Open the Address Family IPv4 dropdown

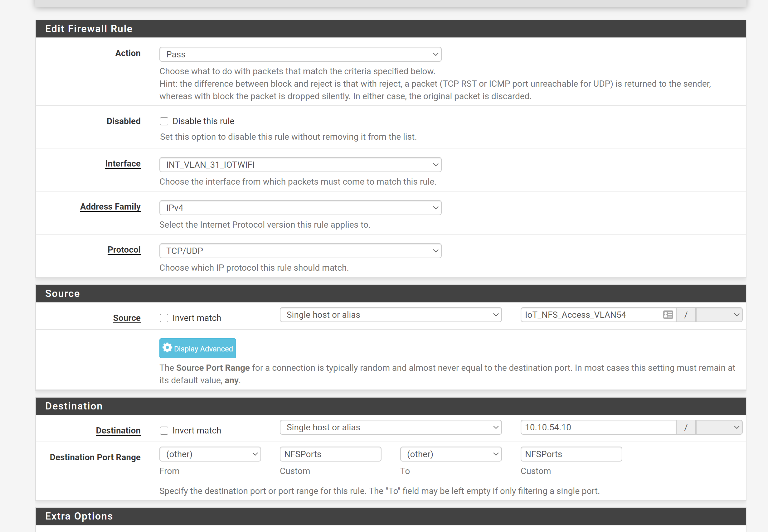click(x=300, y=208)
